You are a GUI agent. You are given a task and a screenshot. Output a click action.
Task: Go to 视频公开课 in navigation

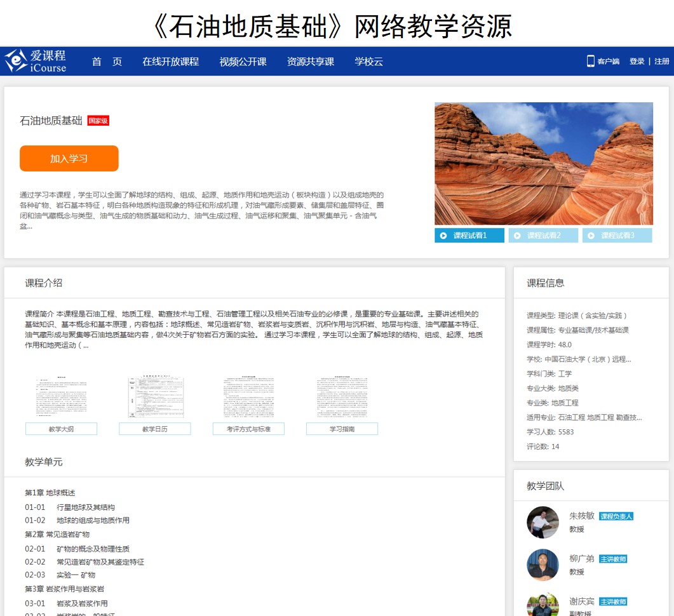(x=243, y=62)
